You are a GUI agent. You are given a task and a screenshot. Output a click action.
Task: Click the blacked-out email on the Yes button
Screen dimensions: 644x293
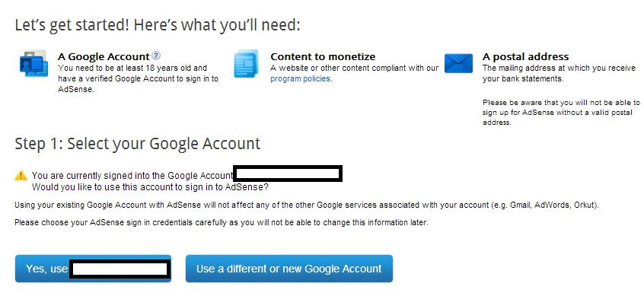click(x=120, y=269)
